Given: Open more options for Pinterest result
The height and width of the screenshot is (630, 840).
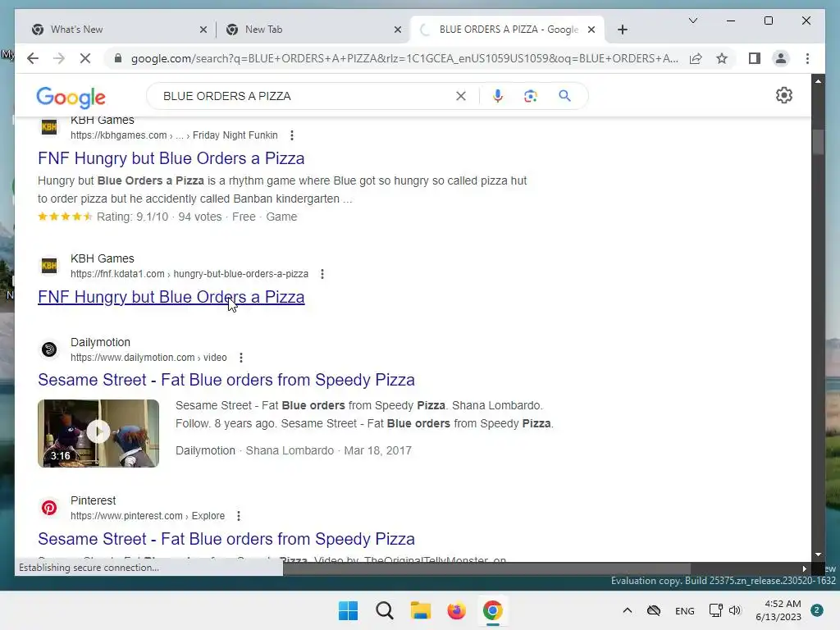Looking at the screenshot, I should [239, 517].
